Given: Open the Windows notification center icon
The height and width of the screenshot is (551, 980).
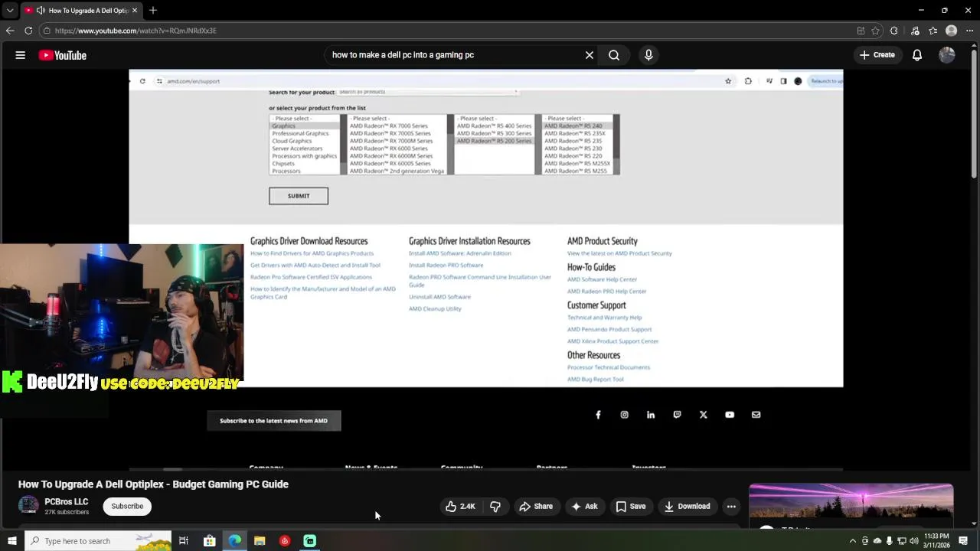Looking at the screenshot, I should (964, 541).
